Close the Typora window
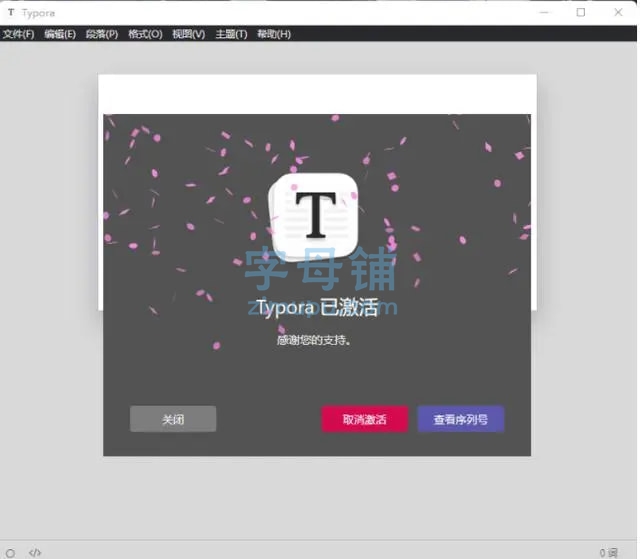Image resolution: width=640 pixels, height=559 pixels. coord(618,13)
